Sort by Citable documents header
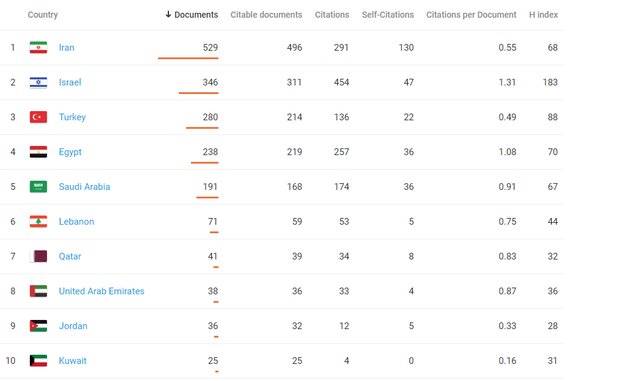This screenshot has height=381, width=640. pyautogui.click(x=266, y=15)
